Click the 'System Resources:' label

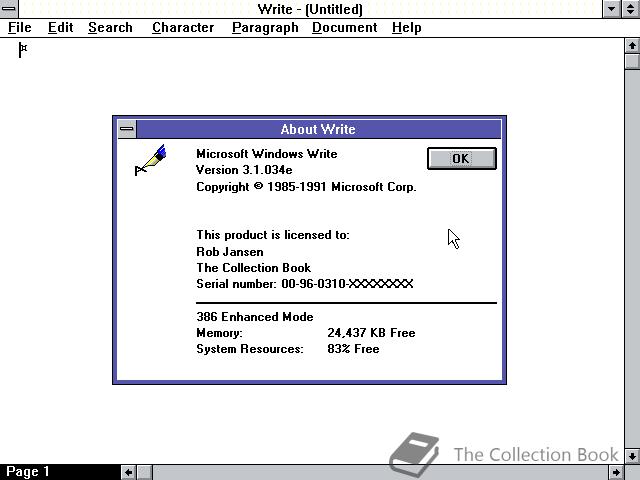[250, 349]
